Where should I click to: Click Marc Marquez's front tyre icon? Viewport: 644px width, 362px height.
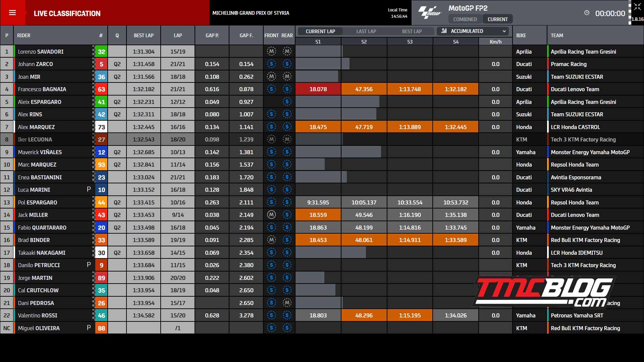[x=271, y=165]
